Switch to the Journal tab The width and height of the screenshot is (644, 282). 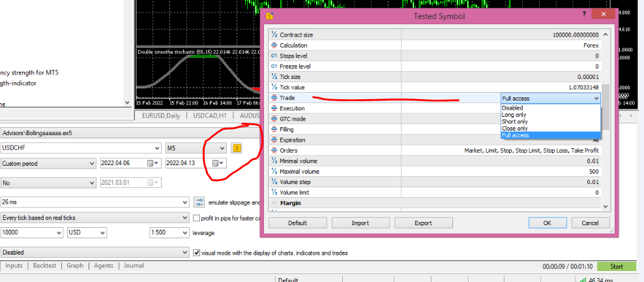(134, 266)
